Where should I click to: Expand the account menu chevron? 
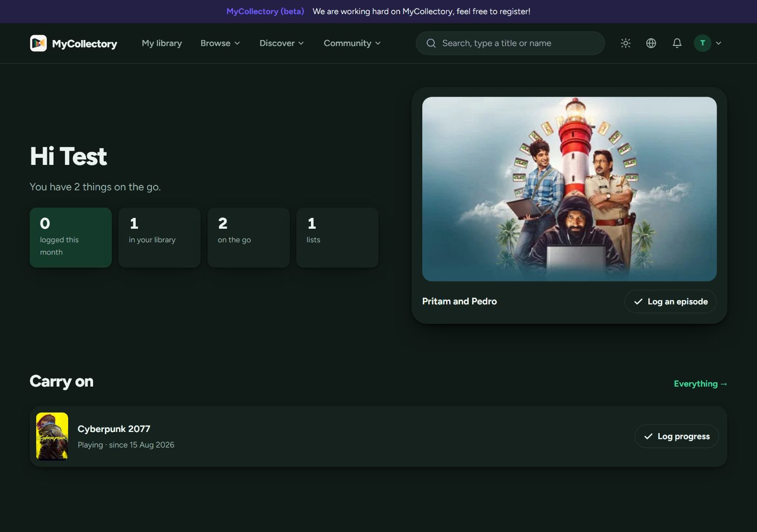[719, 43]
